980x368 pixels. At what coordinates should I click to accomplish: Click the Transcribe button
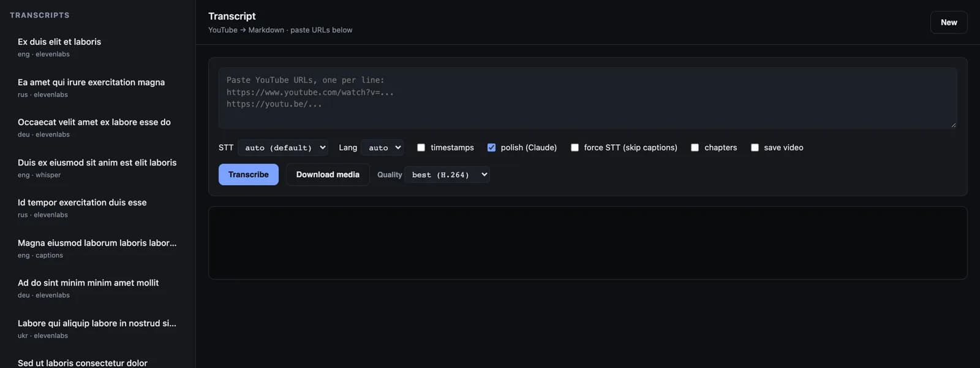coord(249,175)
